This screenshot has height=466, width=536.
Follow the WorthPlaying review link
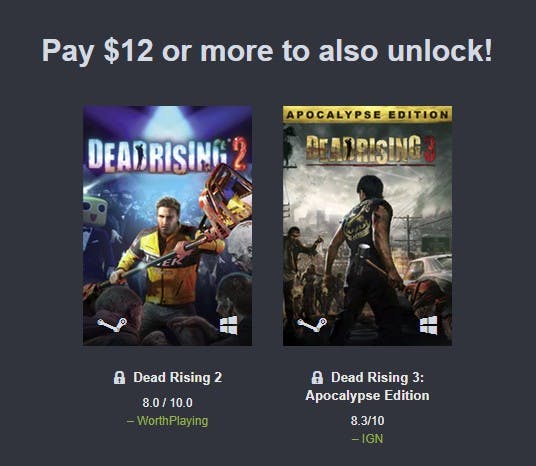[x=168, y=421]
